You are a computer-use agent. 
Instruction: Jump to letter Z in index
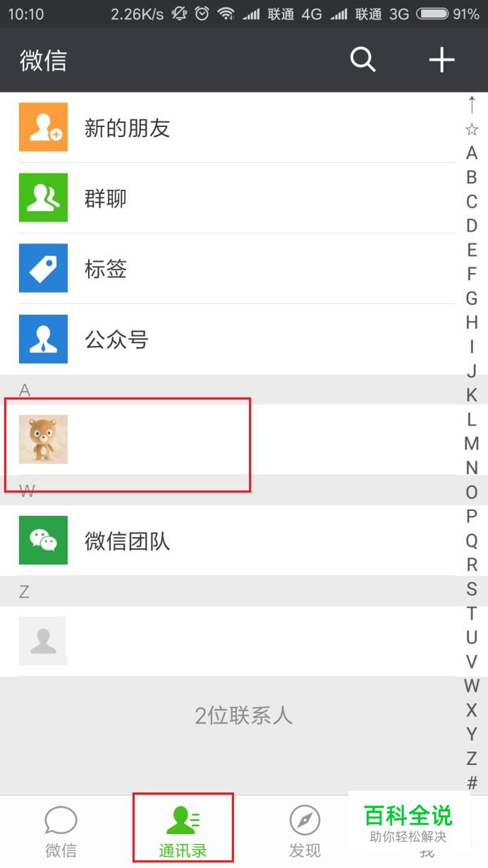click(x=472, y=759)
